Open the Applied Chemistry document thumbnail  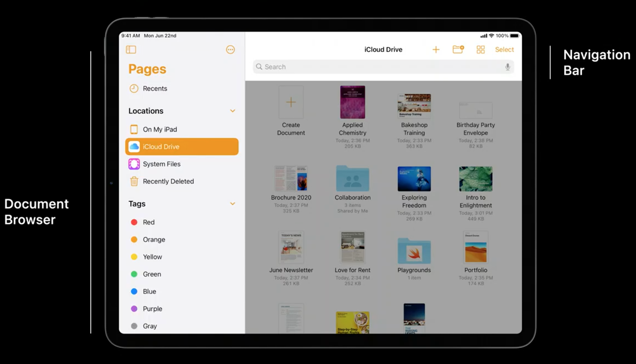[x=352, y=102]
